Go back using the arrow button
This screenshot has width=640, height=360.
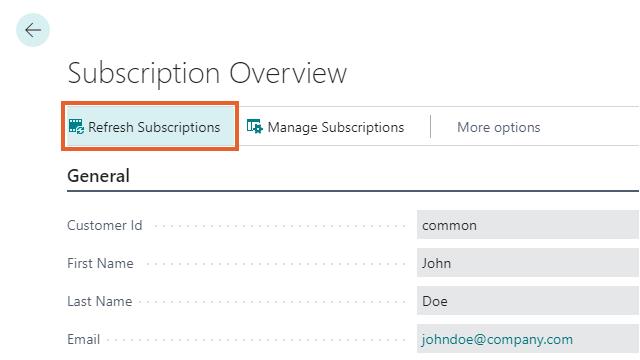tap(33, 30)
